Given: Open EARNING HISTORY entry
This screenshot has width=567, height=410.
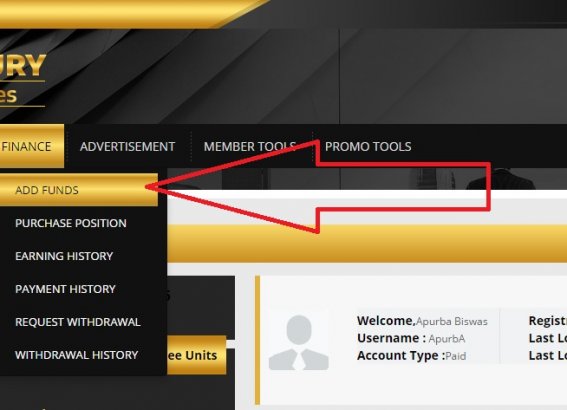Looking at the screenshot, I should [64, 256].
